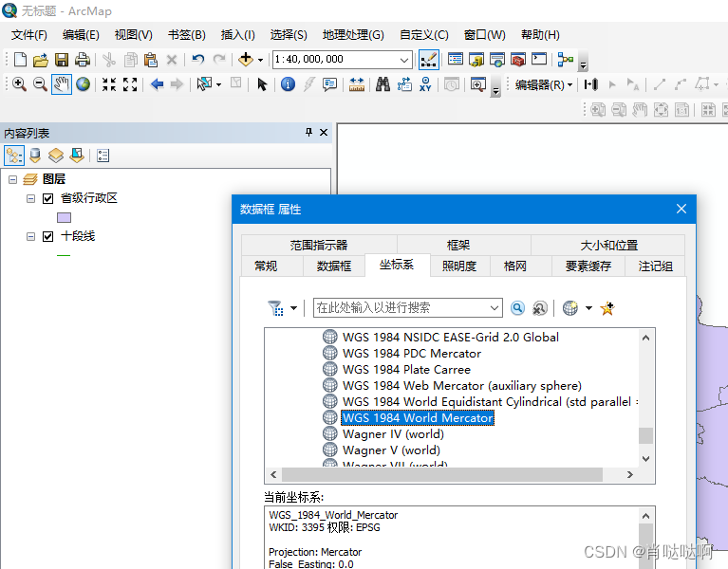Select the Pan hand tool

coord(62,84)
